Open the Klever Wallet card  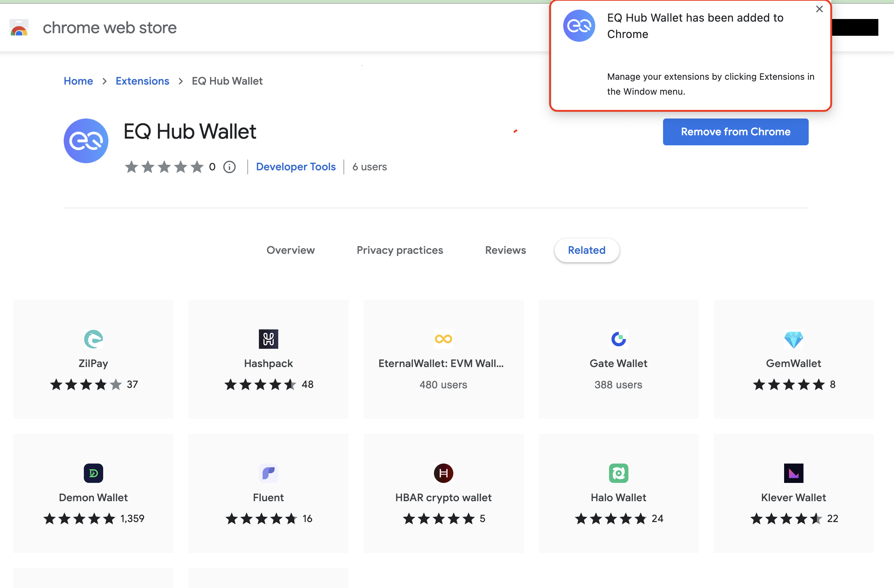coord(793,493)
